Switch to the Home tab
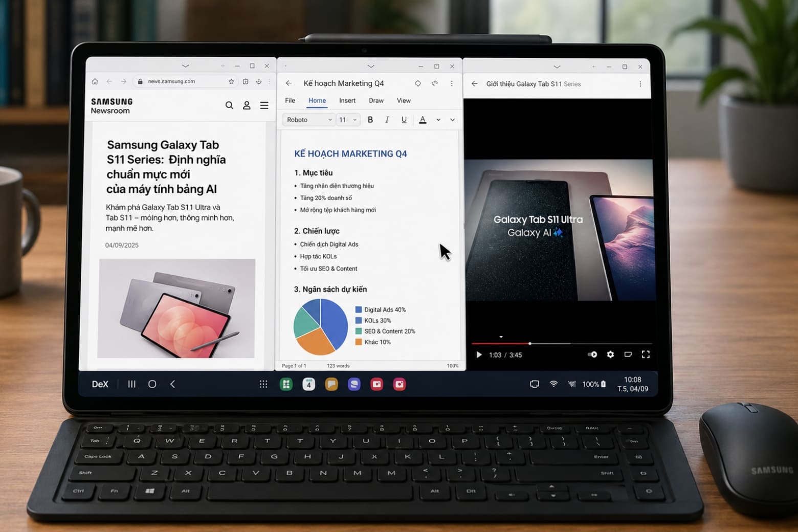798x532 pixels. click(x=317, y=101)
